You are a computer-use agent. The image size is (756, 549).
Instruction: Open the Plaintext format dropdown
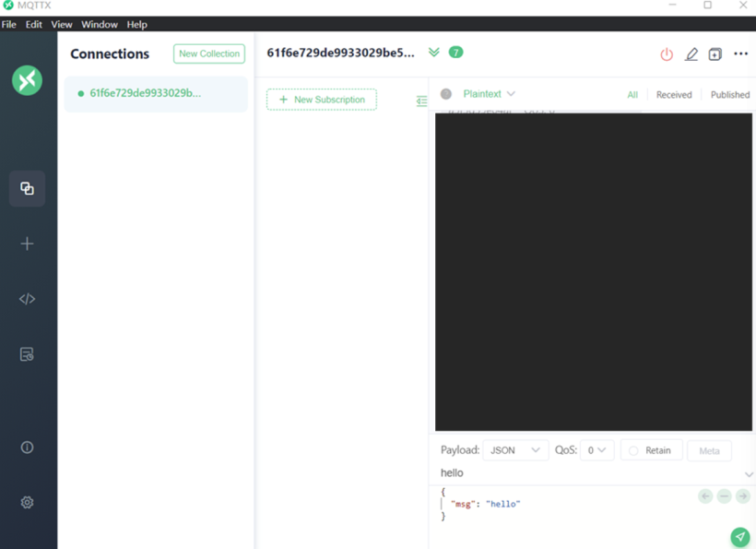coord(489,94)
